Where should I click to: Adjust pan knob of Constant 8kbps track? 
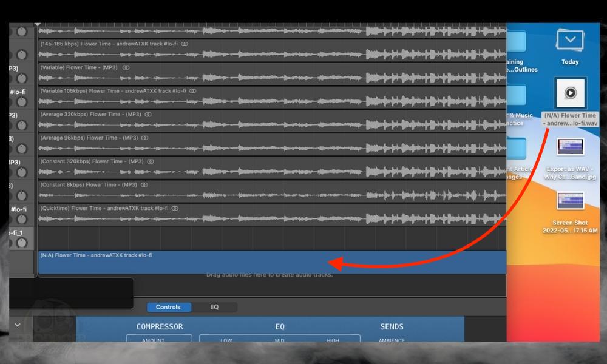[x=22, y=196]
